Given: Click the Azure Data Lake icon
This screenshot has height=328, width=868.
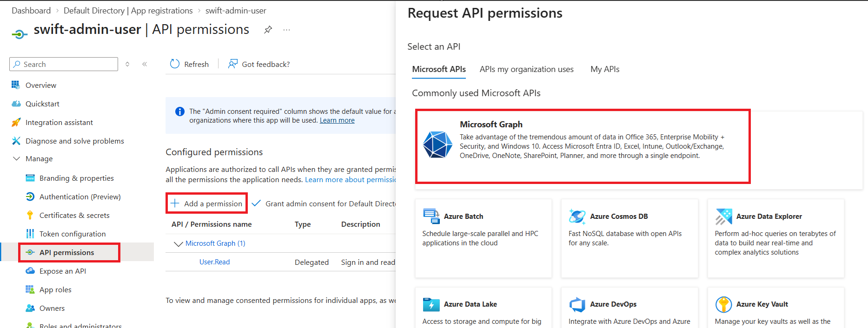Looking at the screenshot, I should click(431, 304).
